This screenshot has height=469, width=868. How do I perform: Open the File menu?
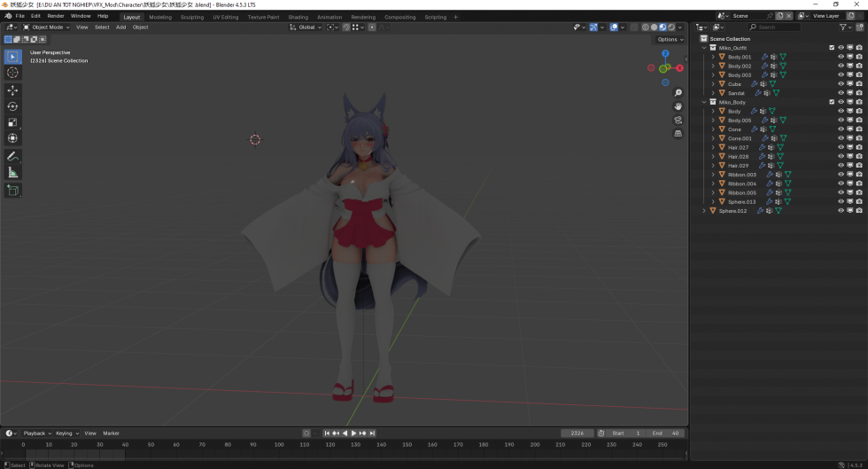(x=19, y=16)
